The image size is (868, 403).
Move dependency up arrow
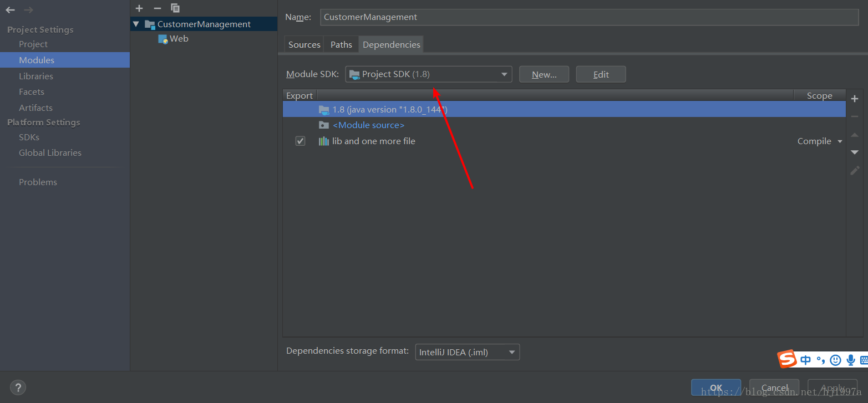point(855,135)
